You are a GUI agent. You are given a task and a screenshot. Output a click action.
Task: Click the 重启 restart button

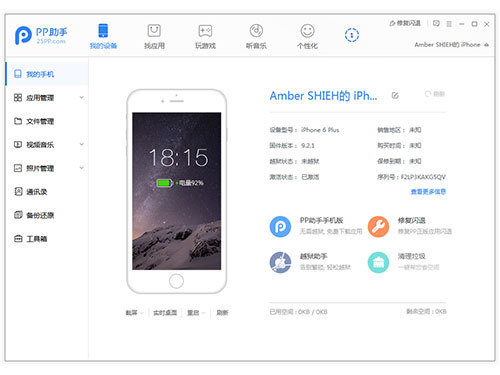coord(193,313)
